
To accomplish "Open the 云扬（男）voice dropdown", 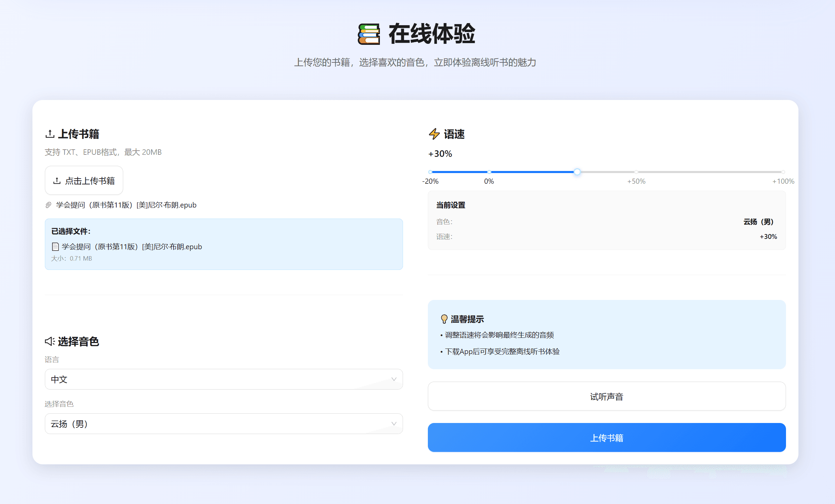I will click(x=224, y=424).
